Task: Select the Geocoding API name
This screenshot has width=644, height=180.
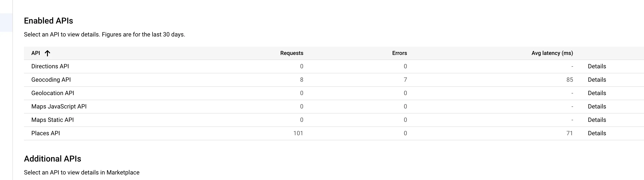Action: pyautogui.click(x=51, y=80)
